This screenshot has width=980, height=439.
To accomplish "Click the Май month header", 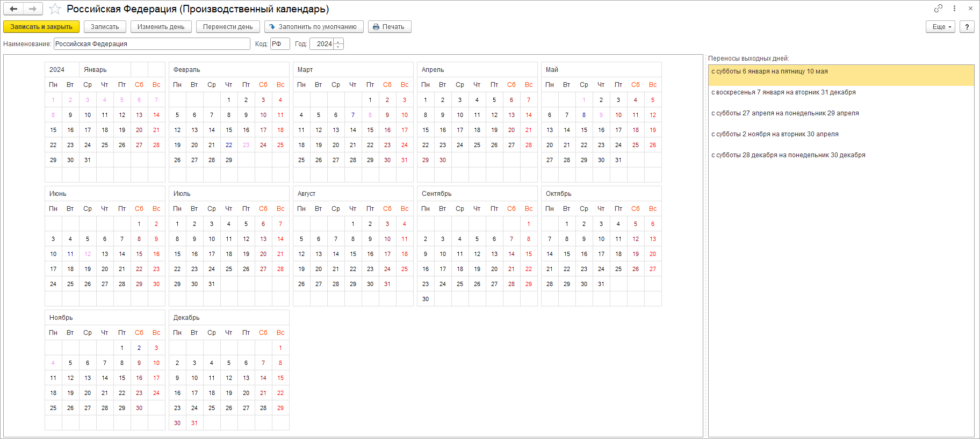I will tap(602, 70).
